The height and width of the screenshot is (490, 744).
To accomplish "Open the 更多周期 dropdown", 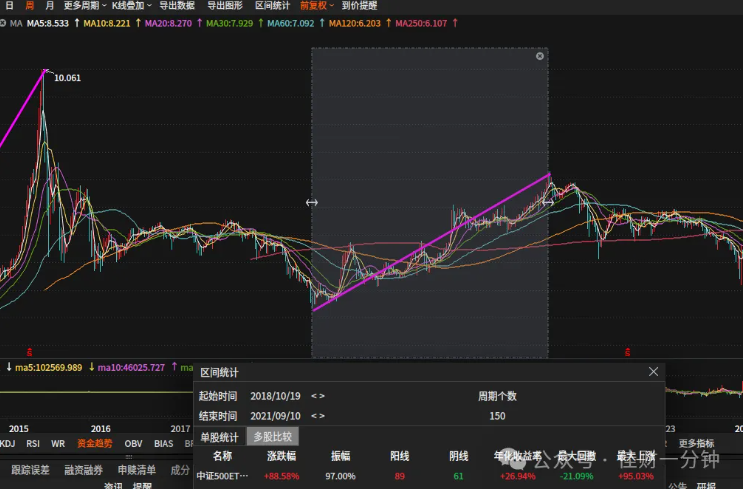I will click(85, 6).
